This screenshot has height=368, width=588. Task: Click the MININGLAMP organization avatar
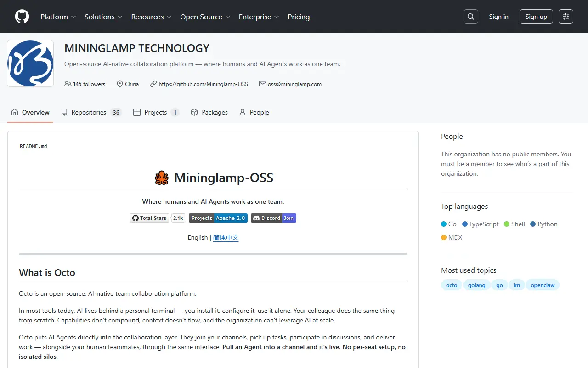pyautogui.click(x=30, y=63)
